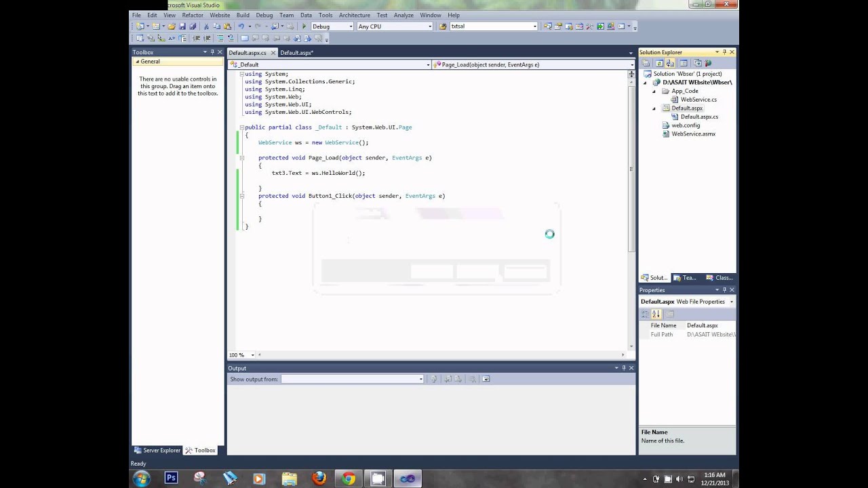Click the Copy icon in toolbar
Screen dimensions: 868x488
[x=217, y=26]
